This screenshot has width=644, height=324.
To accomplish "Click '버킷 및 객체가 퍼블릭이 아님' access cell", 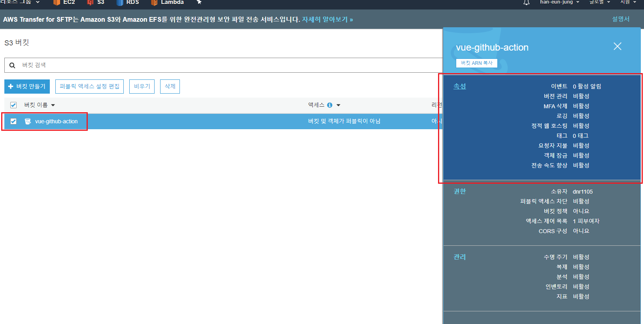I will pyautogui.click(x=344, y=121).
